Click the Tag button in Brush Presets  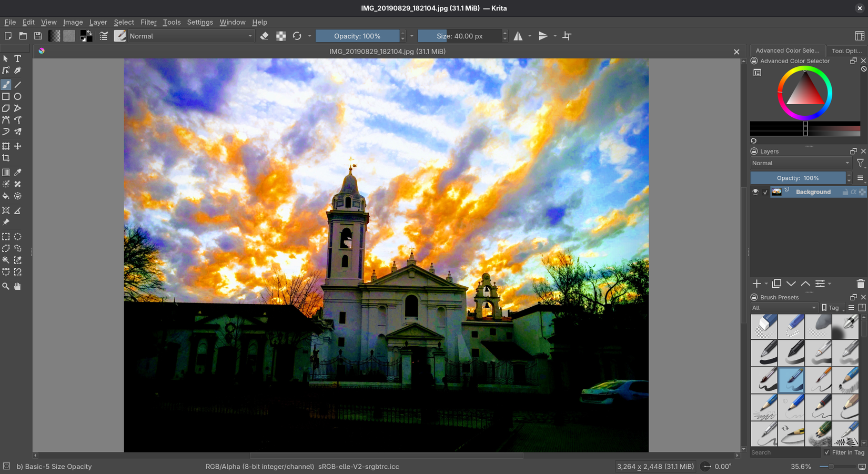click(832, 308)
